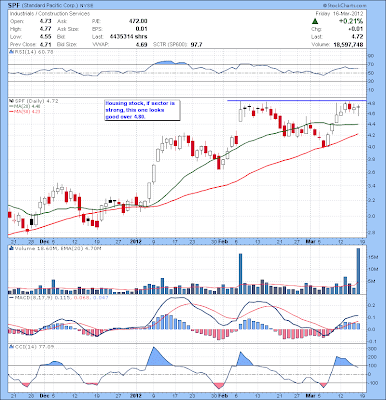Viewport: 386px width, 400px height.
Task: Click the 'Feb' label on price axis
Action: (x=223, y=241)
